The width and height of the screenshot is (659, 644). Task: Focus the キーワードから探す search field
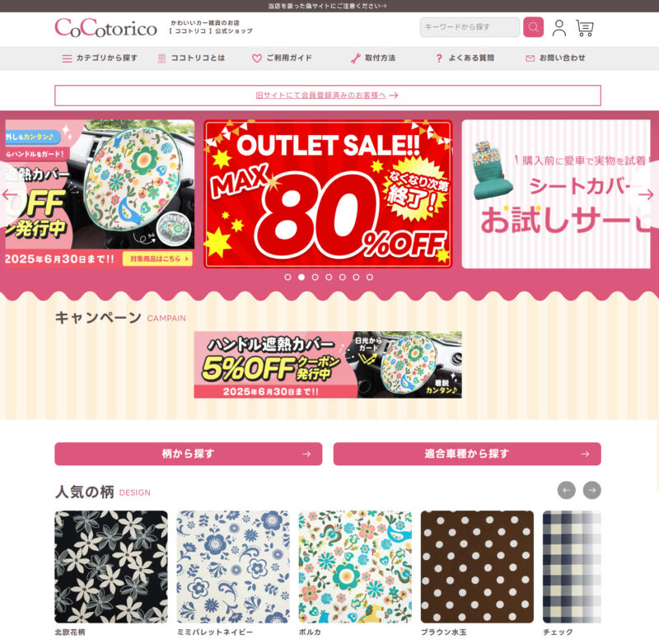[x=470, y=27]
